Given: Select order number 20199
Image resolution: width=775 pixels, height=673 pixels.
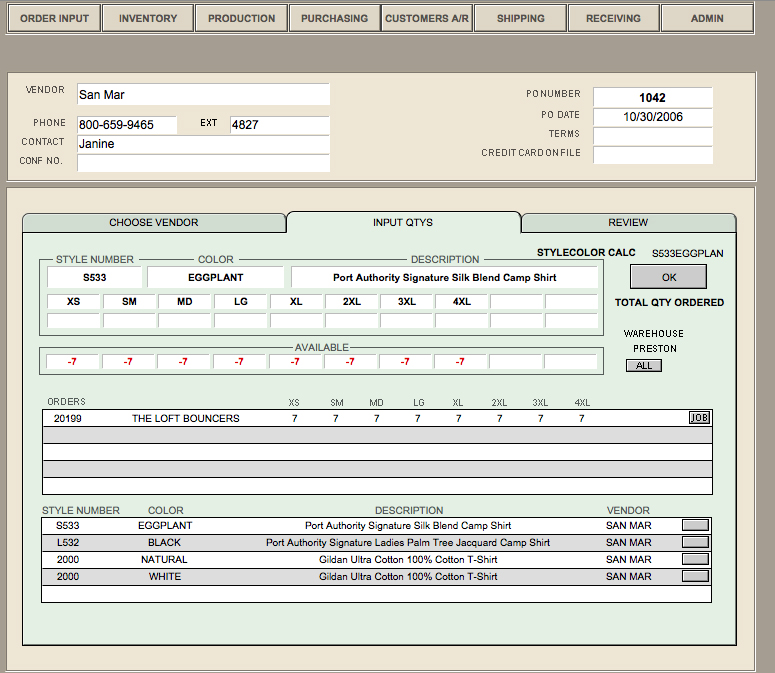Looking at the screenshot, I should pyautogui.click(x=68, y=419).
